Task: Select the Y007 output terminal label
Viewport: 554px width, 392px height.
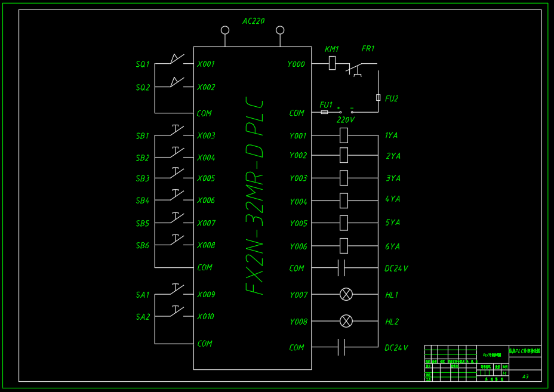Action: 298,295
